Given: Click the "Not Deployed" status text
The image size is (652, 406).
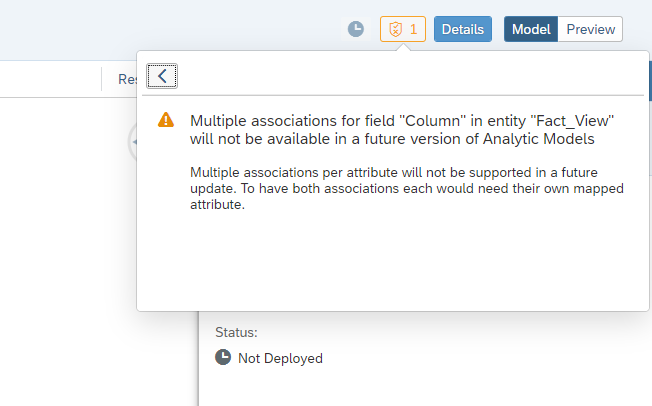Looking at the screenshot, I should [x=280, y=358].
